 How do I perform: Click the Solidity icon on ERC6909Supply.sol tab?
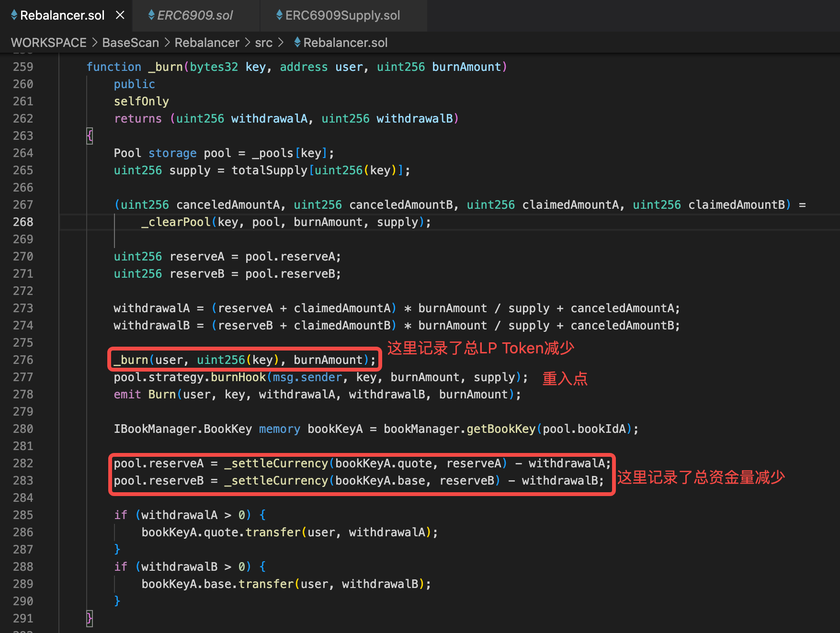point(279,15)
